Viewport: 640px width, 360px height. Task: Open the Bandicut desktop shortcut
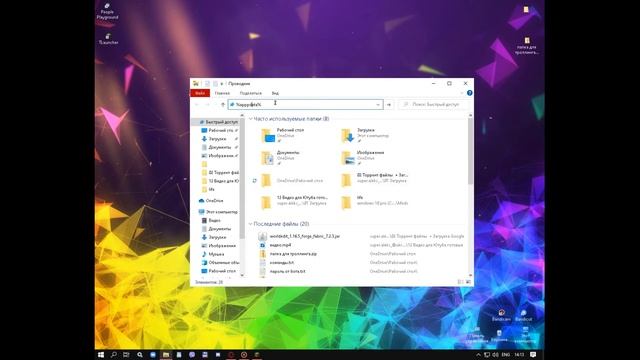tap(524, 316)
